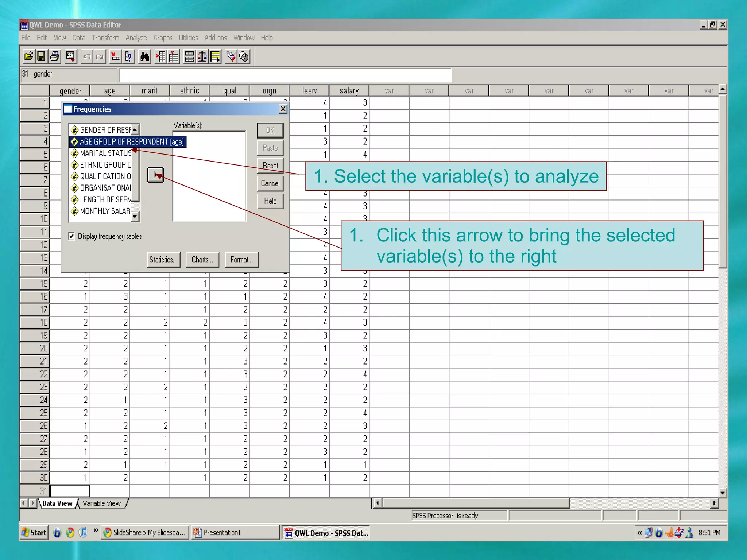The image size is (747, 560).
Task: Open the Data menu
Action: pyautogui.click(x=79, y=38)
